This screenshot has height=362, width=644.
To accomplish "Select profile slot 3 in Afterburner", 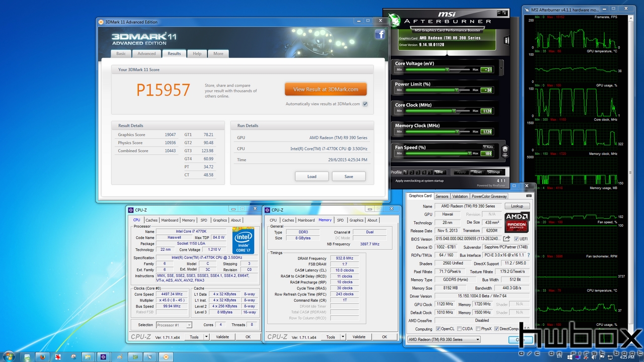I will [419, 172].
